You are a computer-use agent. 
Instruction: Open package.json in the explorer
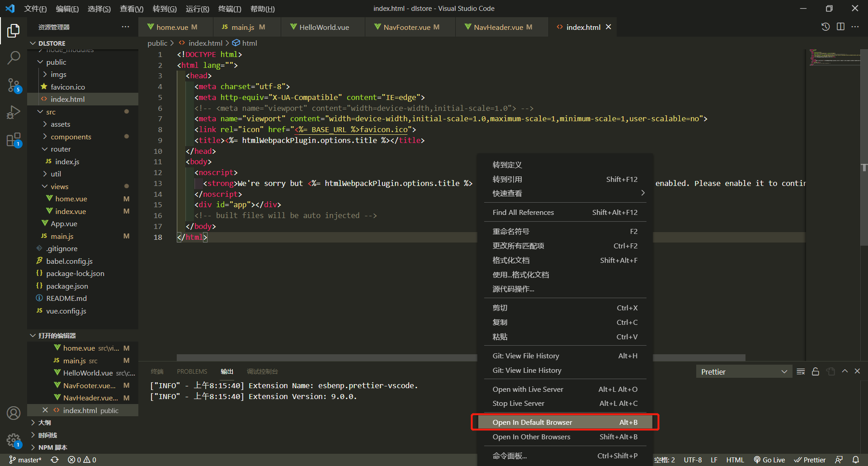83,286
